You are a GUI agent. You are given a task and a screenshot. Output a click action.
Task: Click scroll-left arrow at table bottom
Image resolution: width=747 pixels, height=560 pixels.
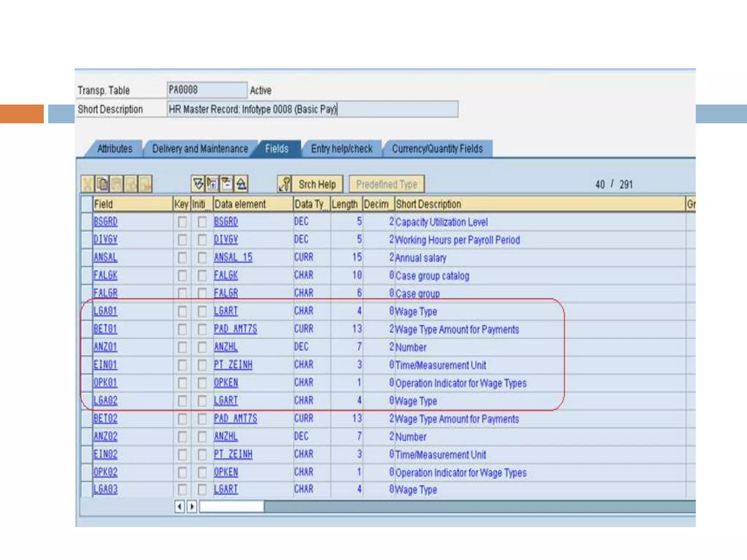[x=179, y=506]
